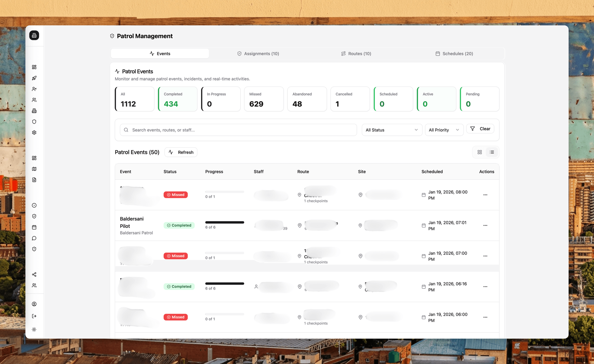Switch to the Assignments (10) tab
Image resolution: width=594 pixels, height=364 pixels.
point(258,54)
